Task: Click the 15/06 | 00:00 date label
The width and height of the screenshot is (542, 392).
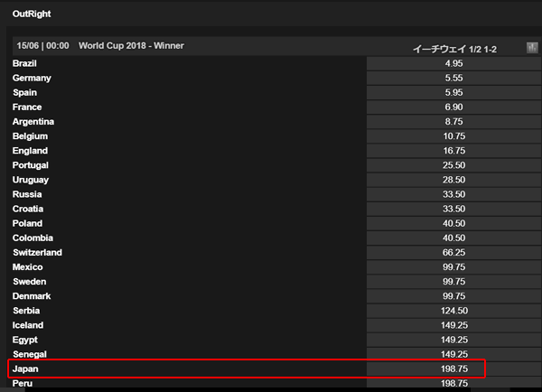Action: pos(42,46)
